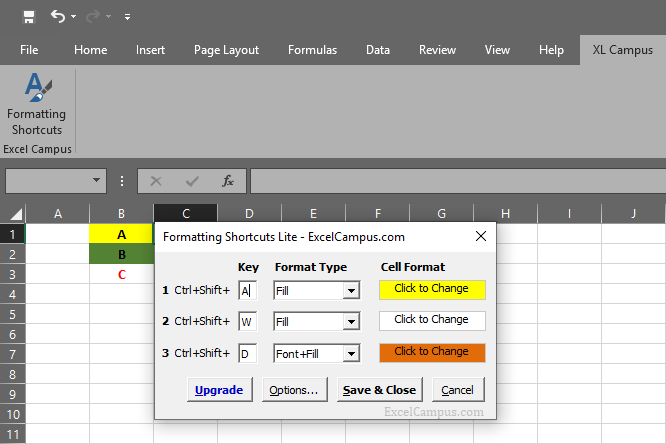
Task: Open the Font+Fill Format Type dropdown
Action: pos(351,354)
